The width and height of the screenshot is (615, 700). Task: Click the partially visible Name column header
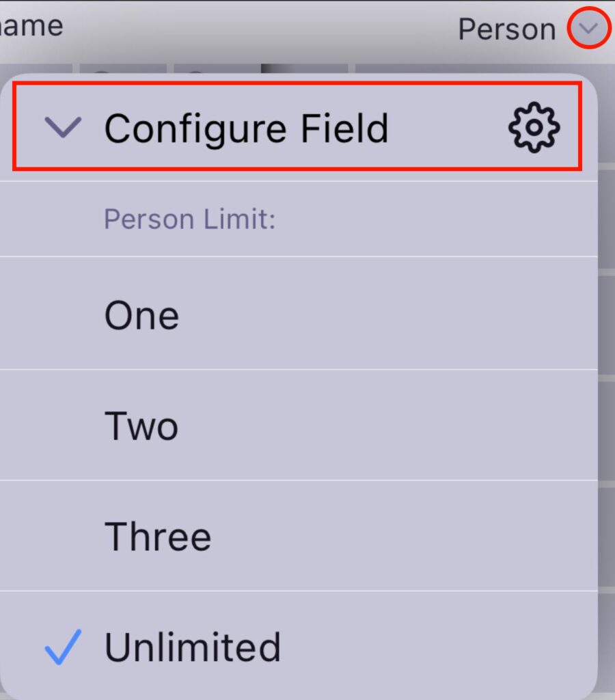click(31, 27)
